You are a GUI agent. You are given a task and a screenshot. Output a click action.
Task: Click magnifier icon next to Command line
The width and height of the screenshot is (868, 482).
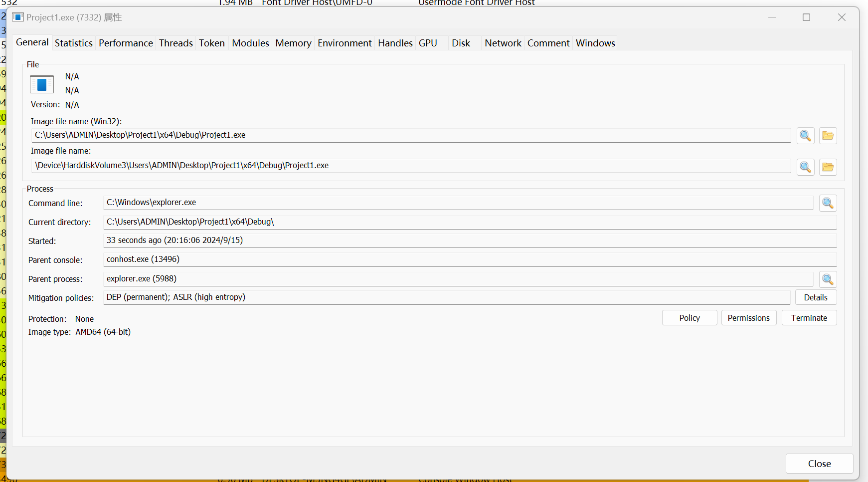click(x=828, y=203)
